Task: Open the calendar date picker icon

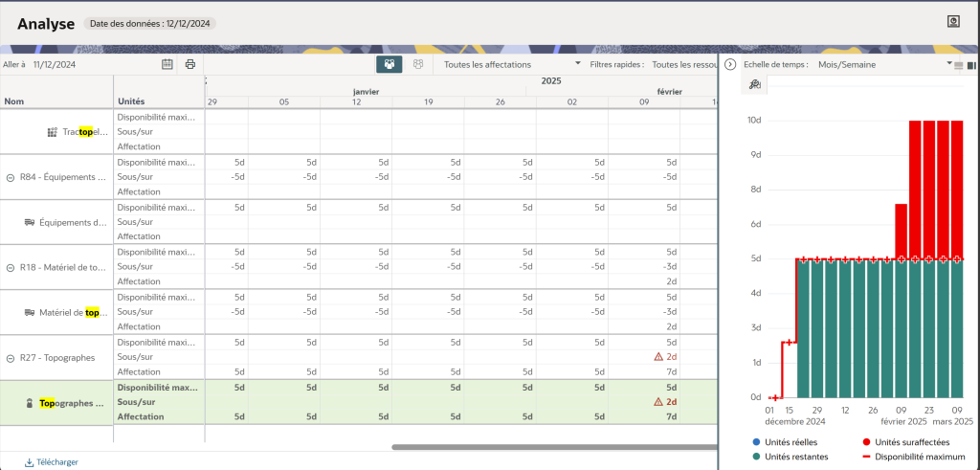Action: point(167,64)
